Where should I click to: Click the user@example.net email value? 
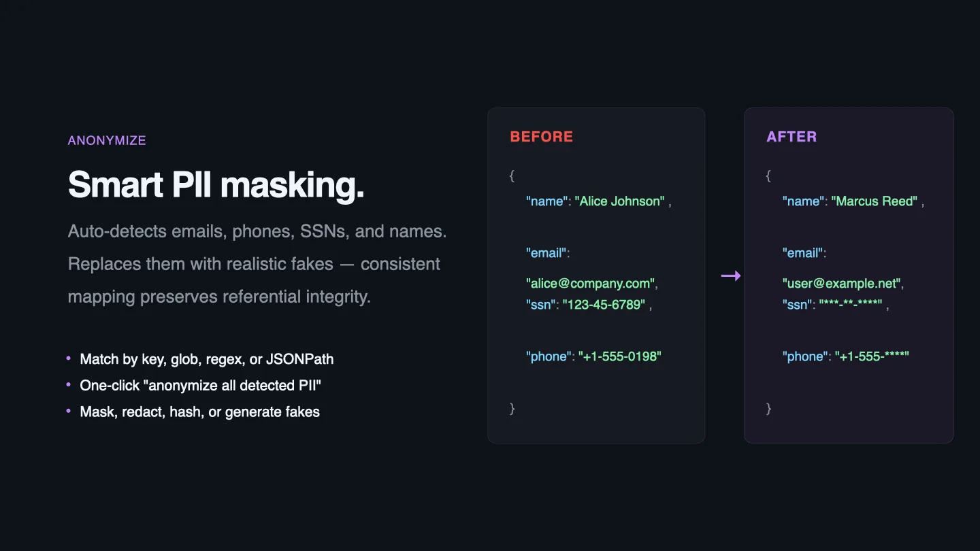[x=843, y=284]
